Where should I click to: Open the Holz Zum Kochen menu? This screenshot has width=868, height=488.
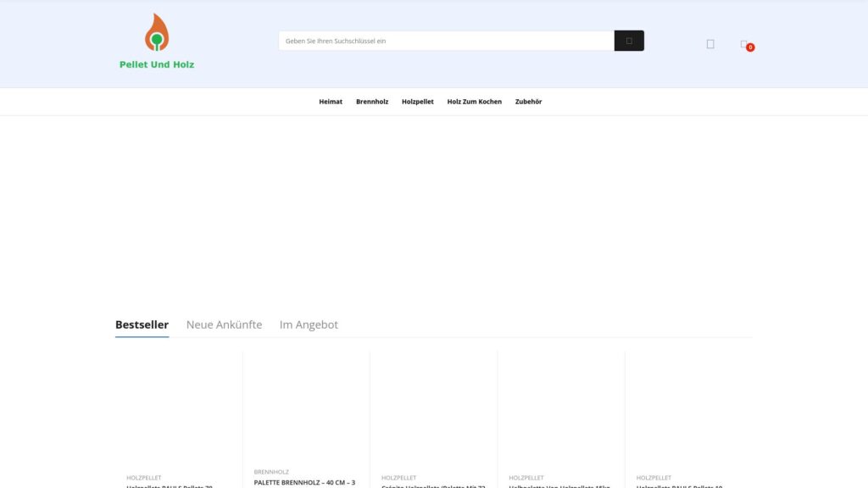pyautogui.click(x=475, y=101)
